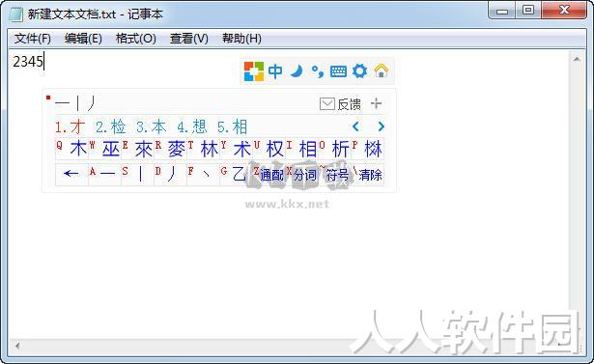
Task: Select candidate 3.本
Action: coord(151,126)
